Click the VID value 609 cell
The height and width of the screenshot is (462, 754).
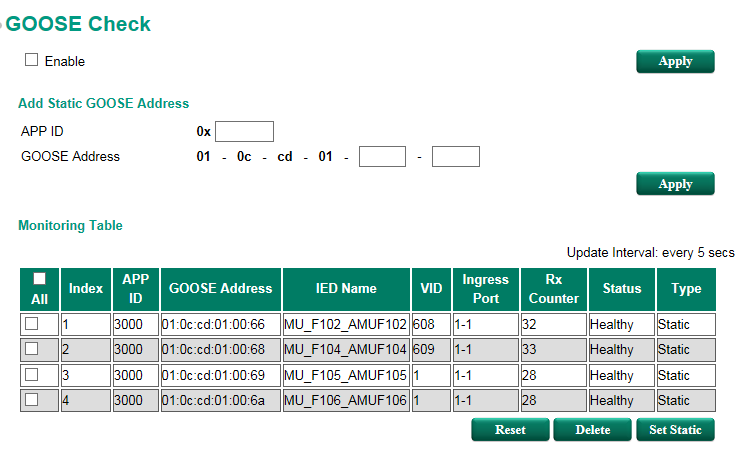pos(431,350)
